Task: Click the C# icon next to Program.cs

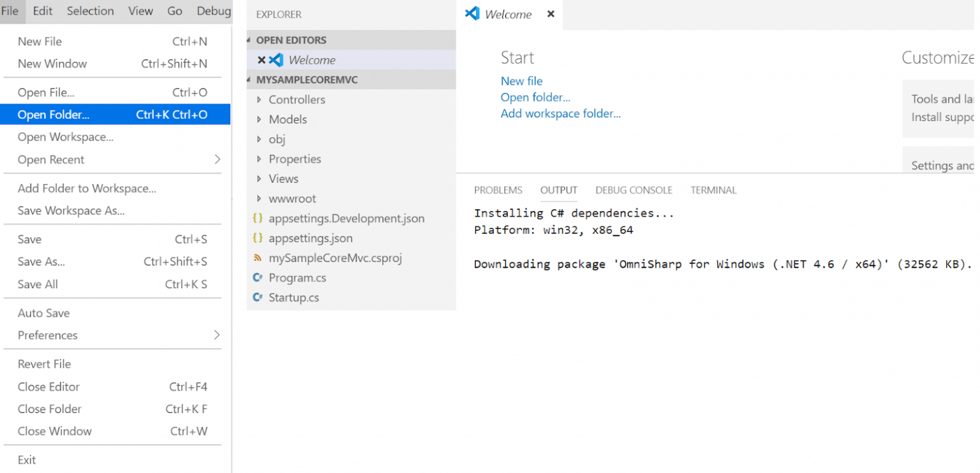Action: coord(258,277)
